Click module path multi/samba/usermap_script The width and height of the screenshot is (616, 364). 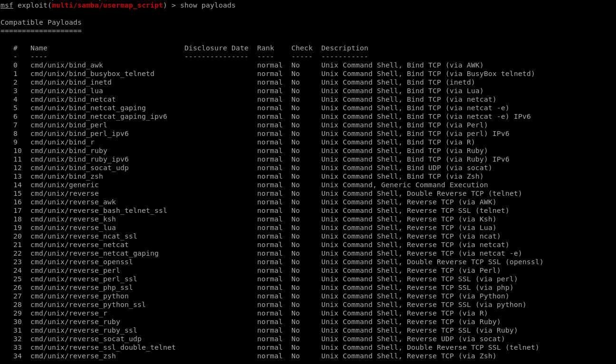tap(107, 5)
